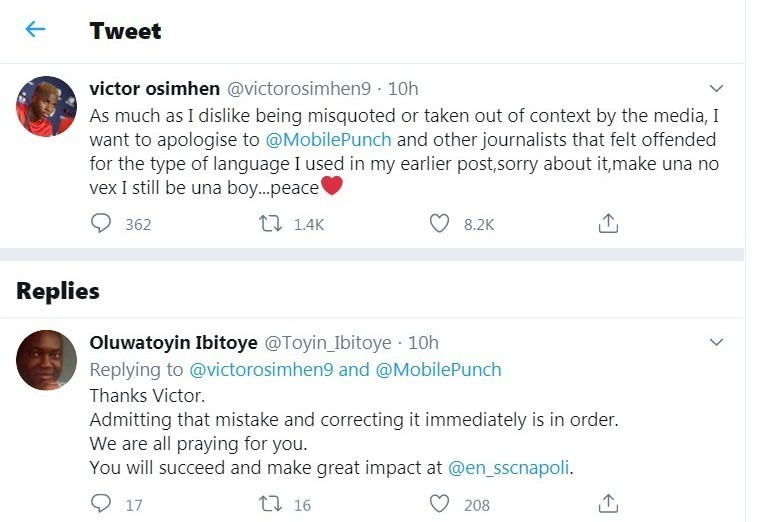Reply to Oluwatoyin Ibitoye's comment
The image size is (764, 522).
101,504
